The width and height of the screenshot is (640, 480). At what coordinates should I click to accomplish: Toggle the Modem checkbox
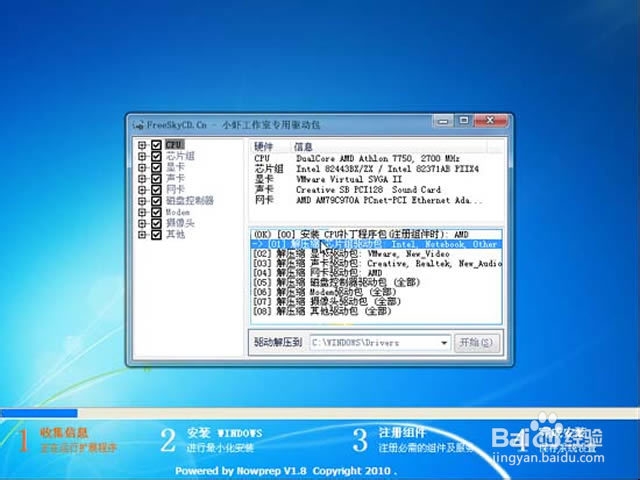click(x=156, y=212)
